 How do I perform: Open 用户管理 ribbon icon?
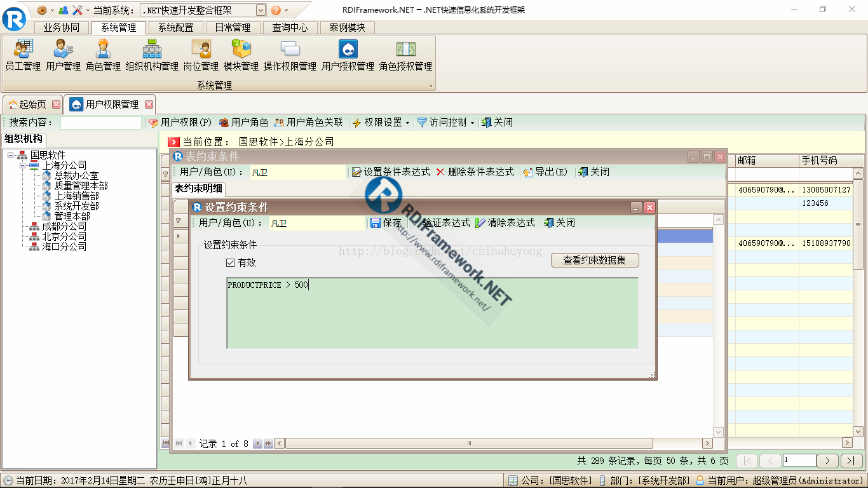(x=63, y=55)
